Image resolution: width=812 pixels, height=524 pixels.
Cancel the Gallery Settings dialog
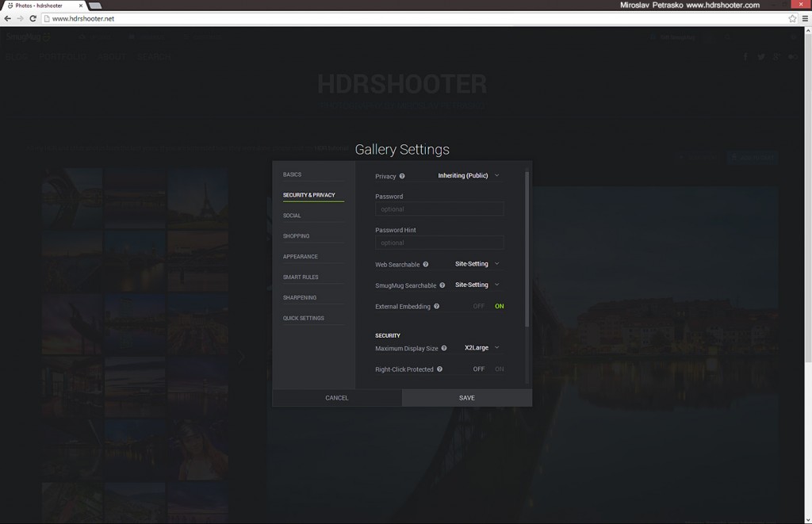tap(337, 398)
